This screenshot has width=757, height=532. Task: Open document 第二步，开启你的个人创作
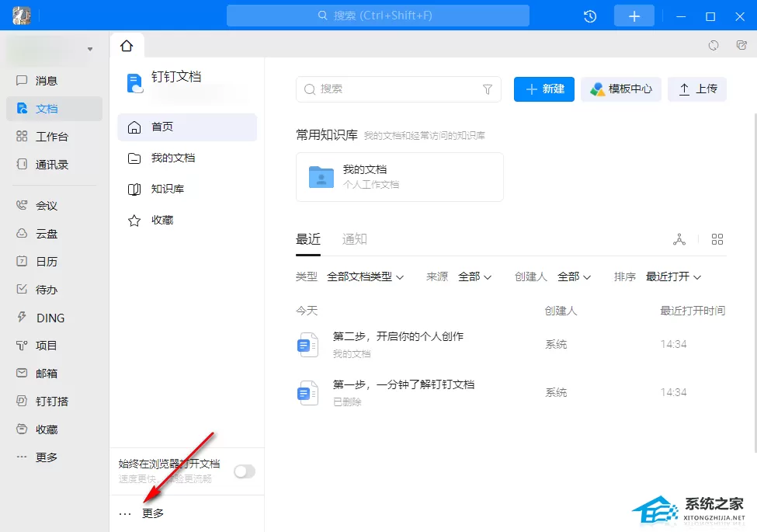coord(398,336)
